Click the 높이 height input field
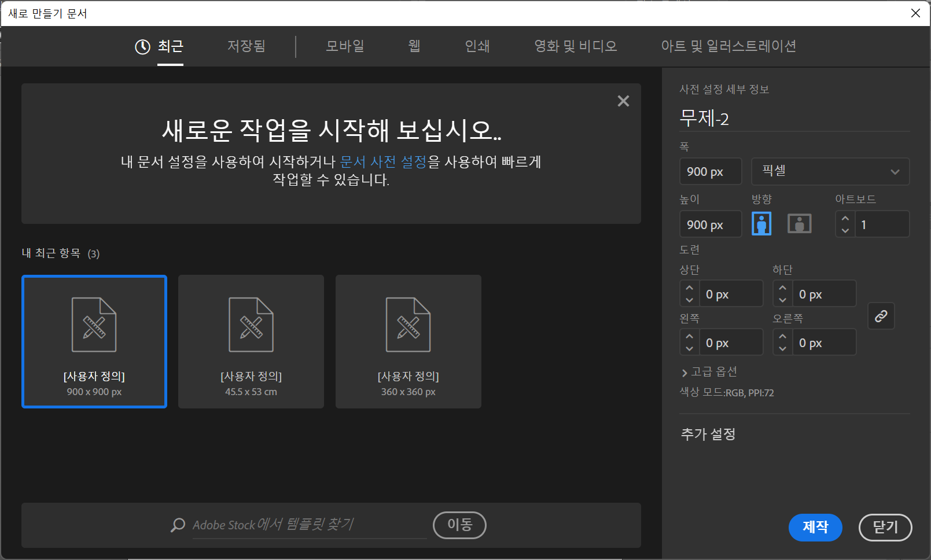 click(x=711, y=224)
